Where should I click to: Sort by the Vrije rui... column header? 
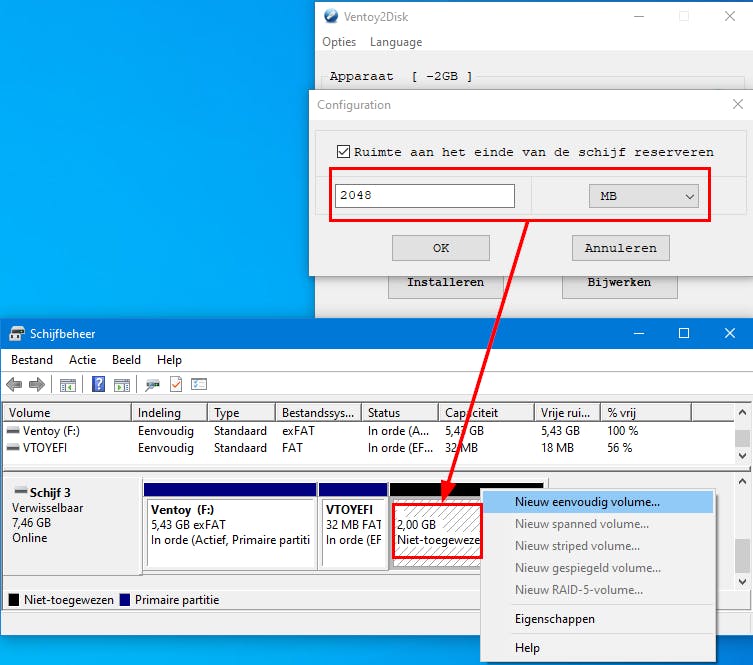click(568, 413)
